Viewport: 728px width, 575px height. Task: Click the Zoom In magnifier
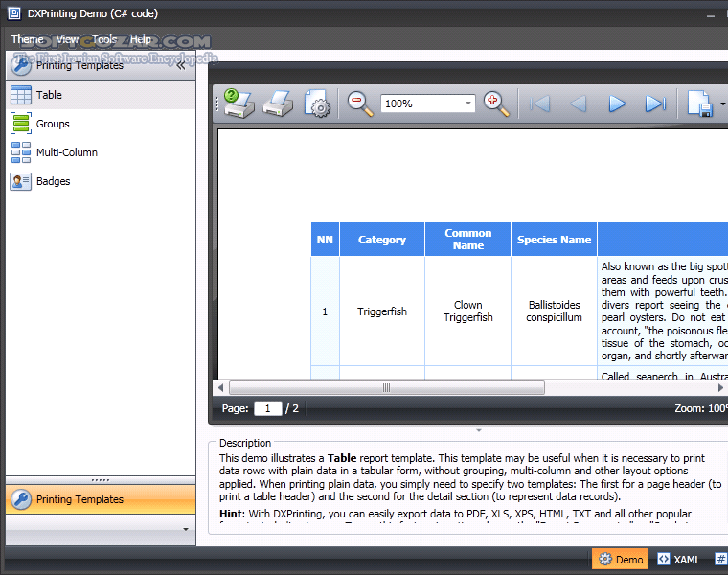(x=496, y=103)
